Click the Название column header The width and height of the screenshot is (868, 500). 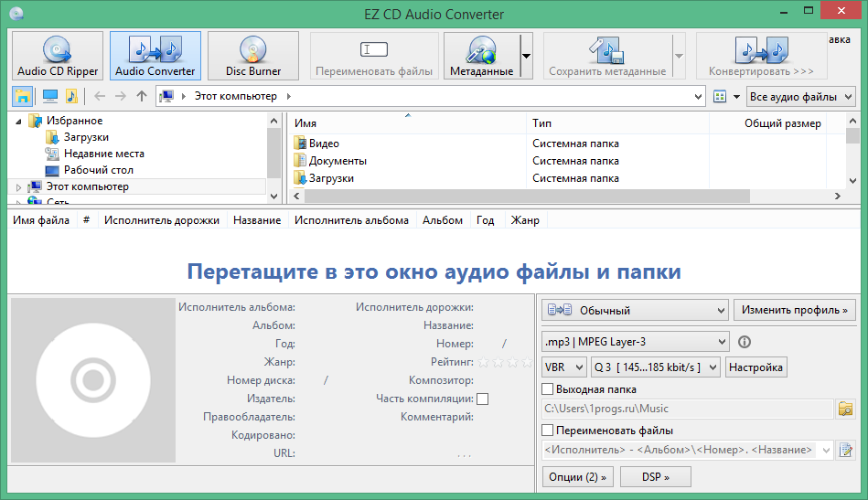[257, 220]
